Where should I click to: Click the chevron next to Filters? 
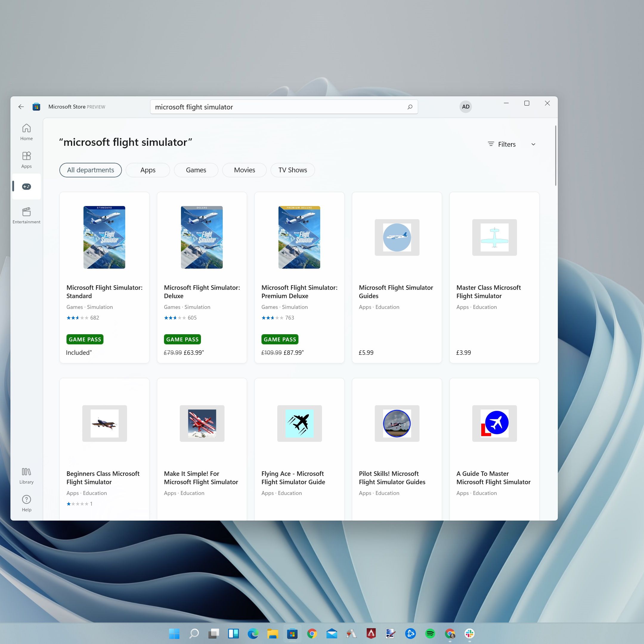(x=533, y=144)
